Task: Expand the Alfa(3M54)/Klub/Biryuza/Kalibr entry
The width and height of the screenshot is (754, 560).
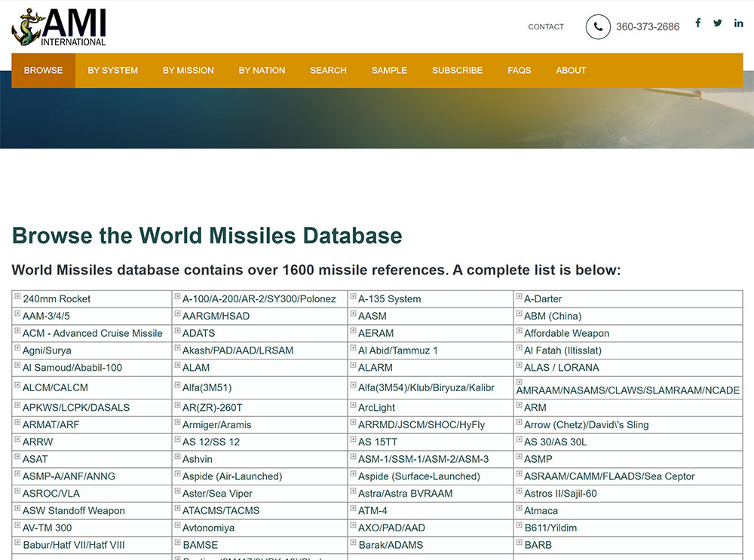Action: click(353, 385)
